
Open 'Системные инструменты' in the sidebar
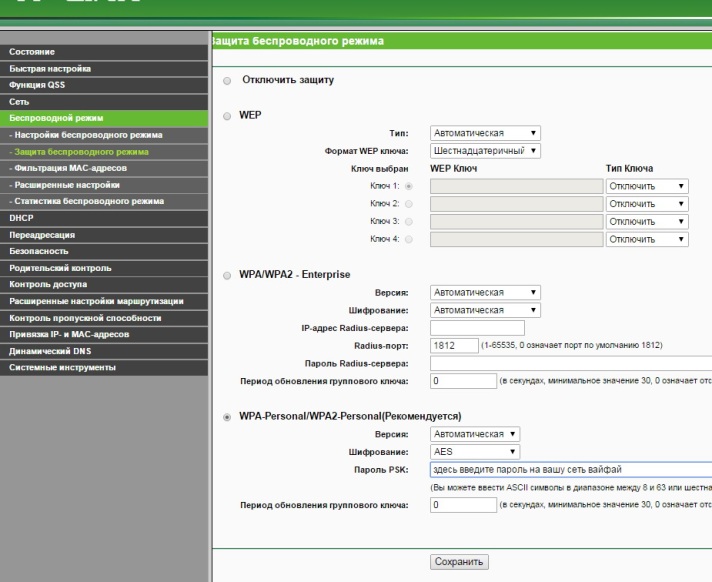105,367
